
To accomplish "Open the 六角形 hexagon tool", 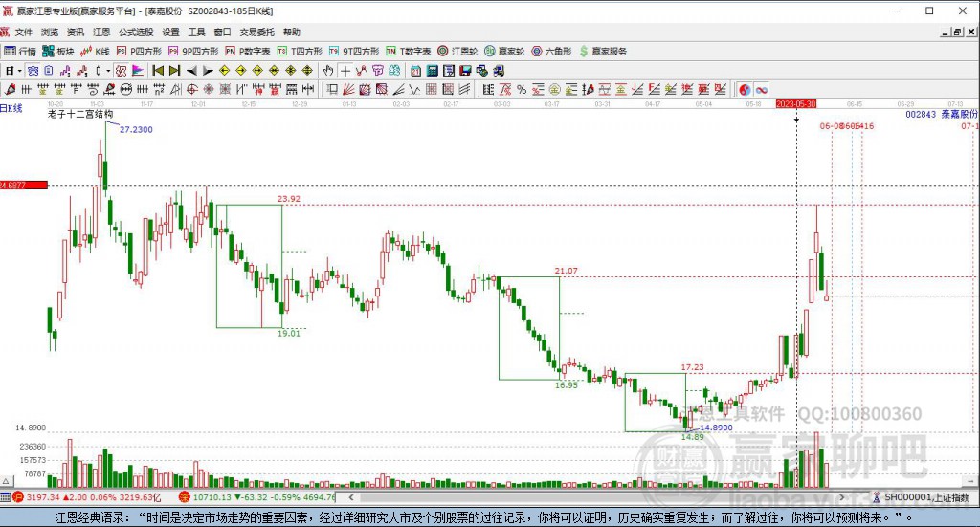I will click(x=551, y=52).
